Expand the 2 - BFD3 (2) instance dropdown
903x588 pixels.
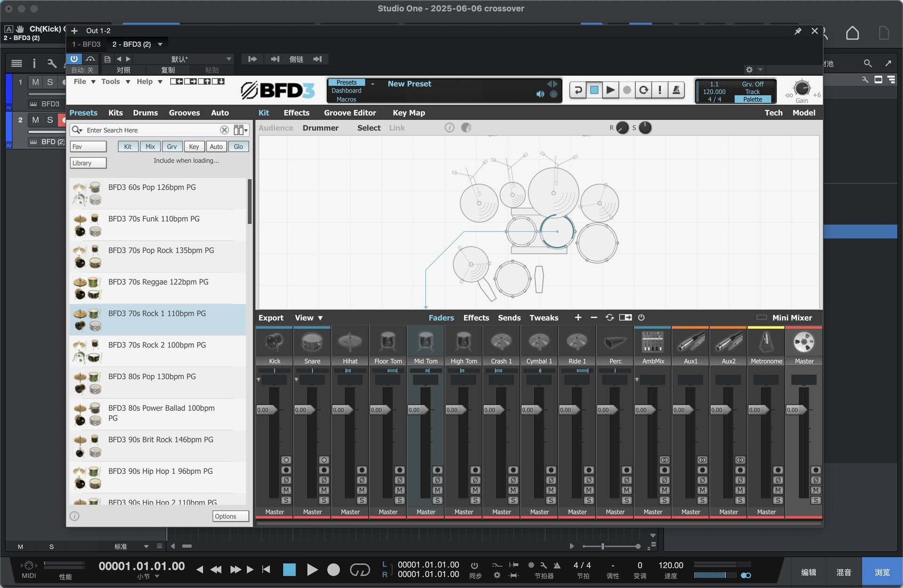pos(160,44)
